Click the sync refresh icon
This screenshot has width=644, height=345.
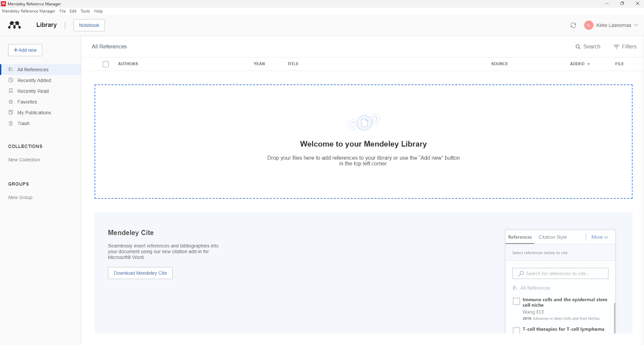[573, 25]
